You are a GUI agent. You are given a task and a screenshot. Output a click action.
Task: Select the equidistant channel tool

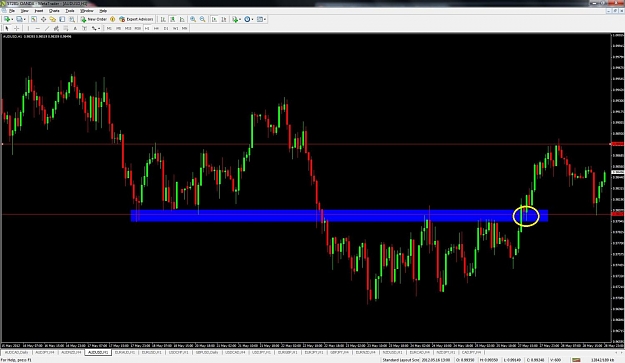point(56,28)
